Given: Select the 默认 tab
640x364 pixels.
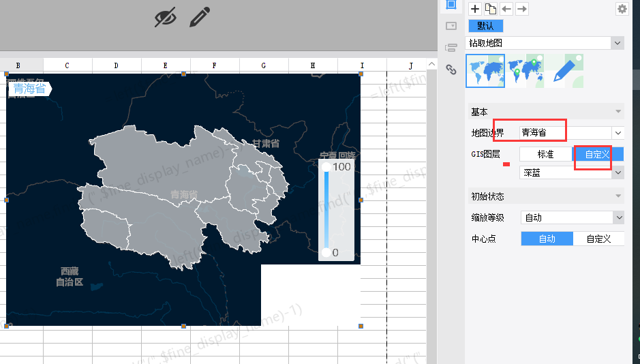Looking at the screenshot, I should tap(486, 26).
